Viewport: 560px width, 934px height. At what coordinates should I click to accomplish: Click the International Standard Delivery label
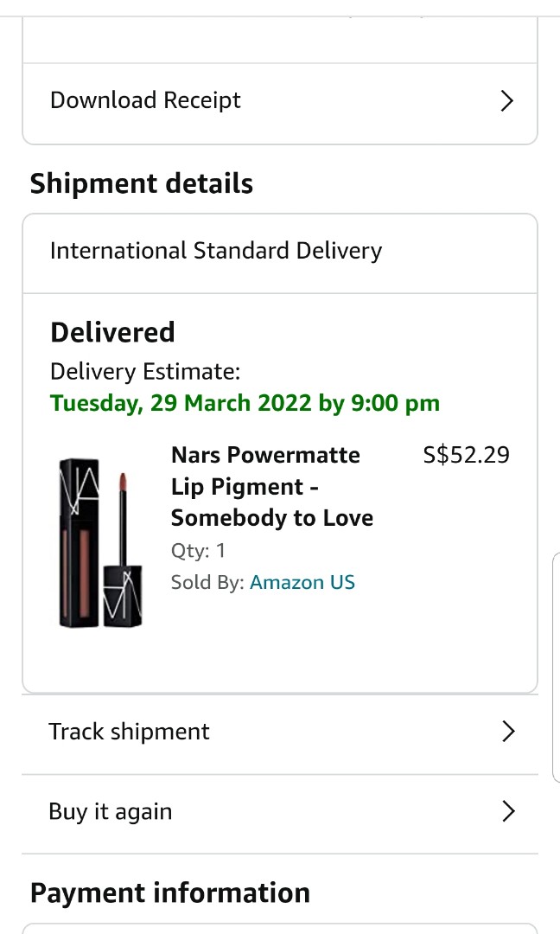215,251
